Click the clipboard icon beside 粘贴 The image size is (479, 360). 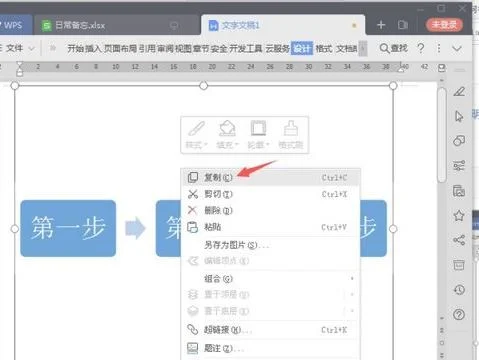click(x=193, y=227)
